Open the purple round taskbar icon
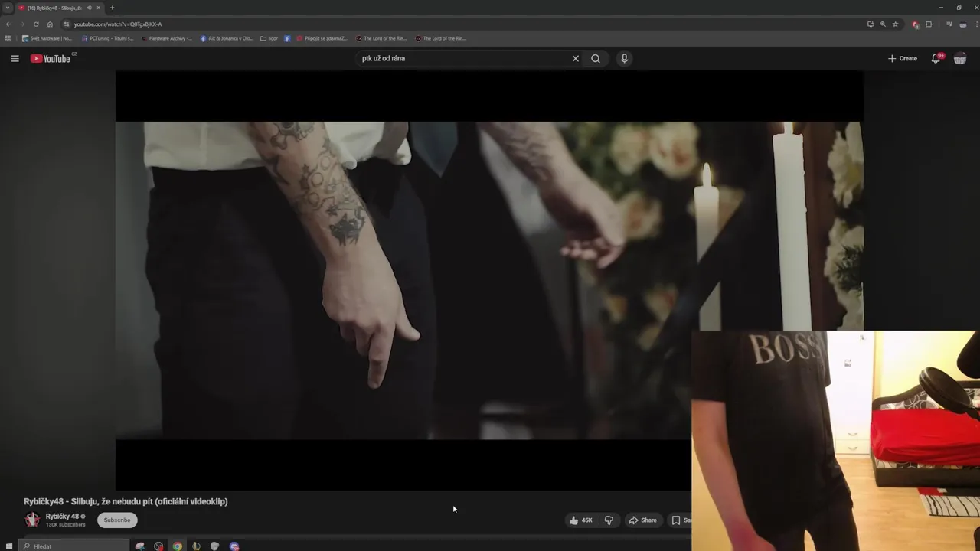This screenshot has width=980, height=551. (x=234, y=546)
